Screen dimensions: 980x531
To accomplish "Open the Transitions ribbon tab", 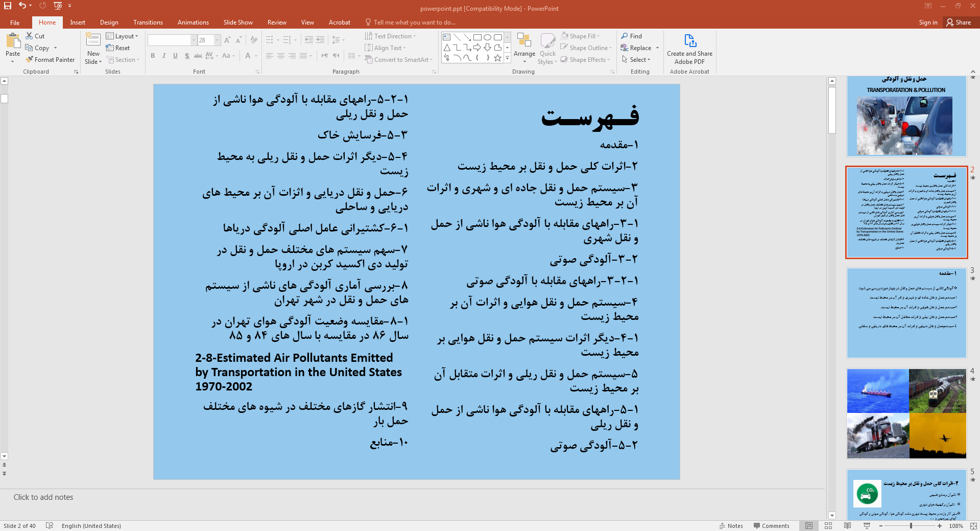I will pos(148,22).
